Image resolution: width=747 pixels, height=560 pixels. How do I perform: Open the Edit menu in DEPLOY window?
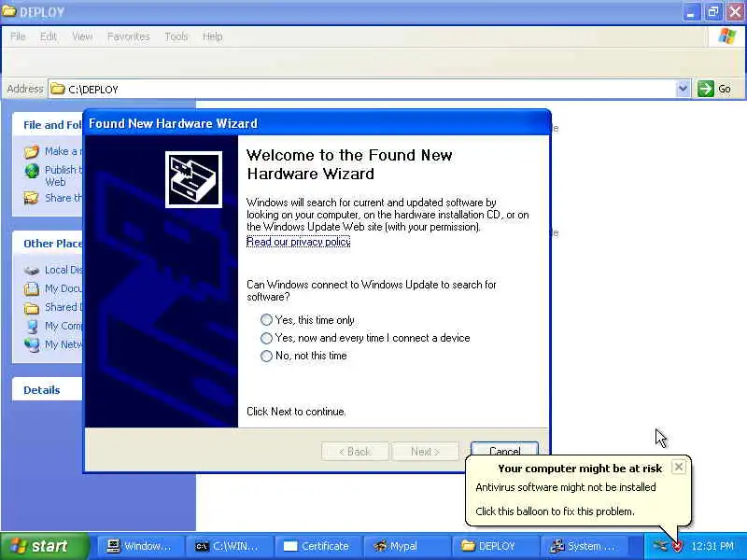[x=49, y=36]
